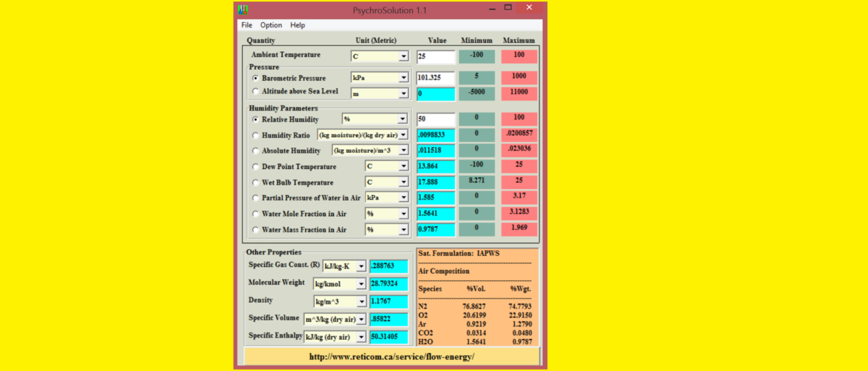Click the Sat. Formulation: IAPWS label
This screenshot has height=371, width=868.
(x=459, y=253)
